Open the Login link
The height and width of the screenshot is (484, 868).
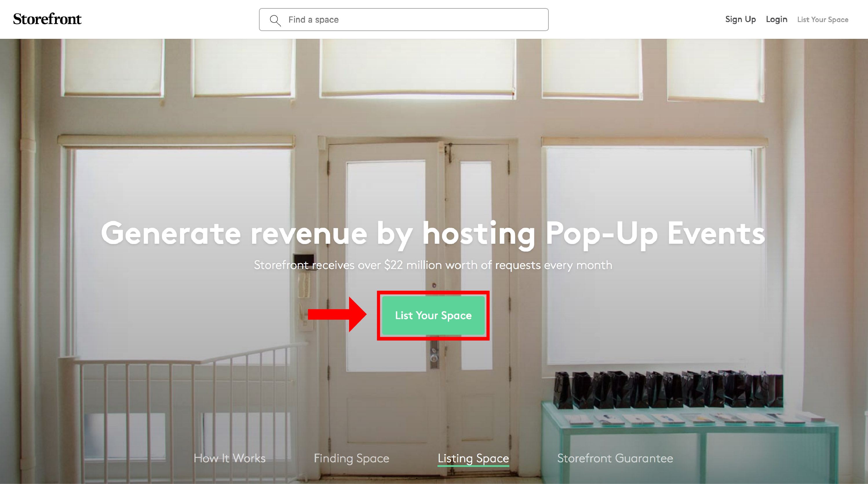click(x=776, y=19)
